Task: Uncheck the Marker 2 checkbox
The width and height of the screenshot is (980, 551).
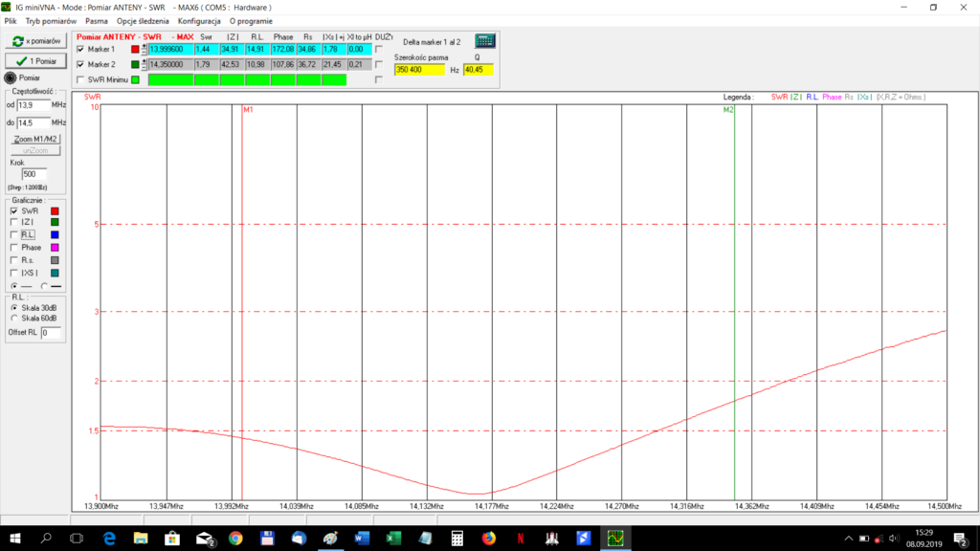Action: pos(78,63)
